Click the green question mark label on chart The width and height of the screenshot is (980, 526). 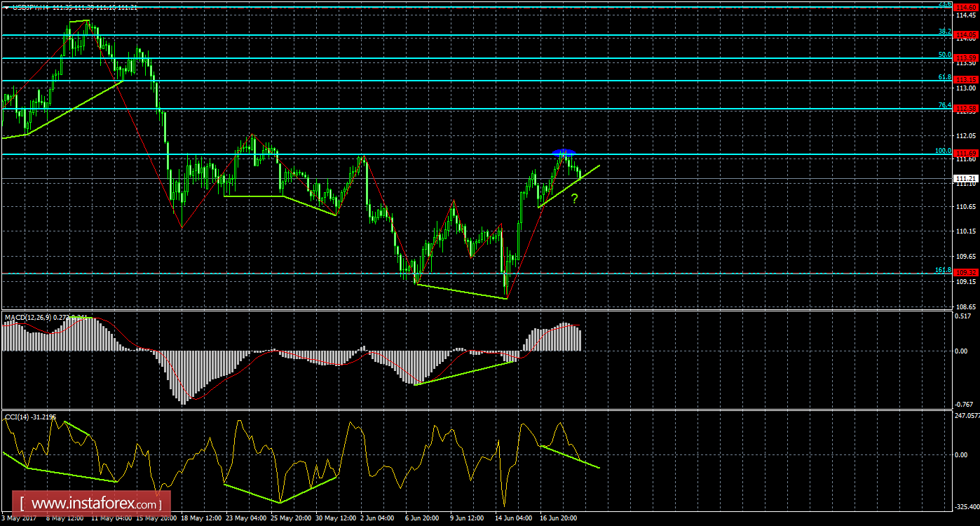[x=574, y=199]
